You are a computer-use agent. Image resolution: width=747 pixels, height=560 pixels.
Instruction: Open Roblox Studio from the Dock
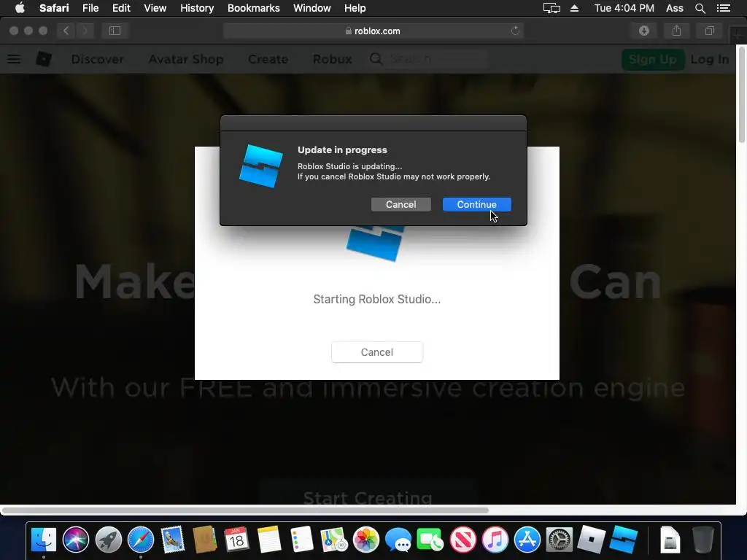[624, 540]
